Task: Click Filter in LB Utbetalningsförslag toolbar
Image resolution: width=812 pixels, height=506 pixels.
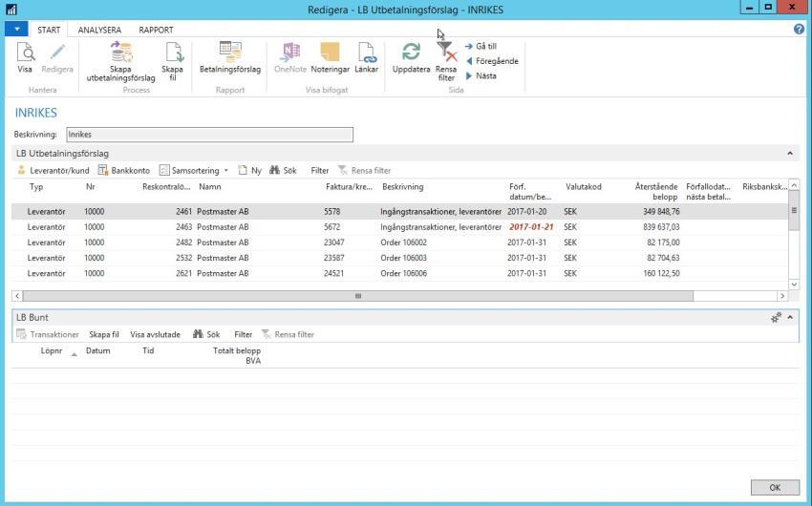Action: (x=319, y=170)
